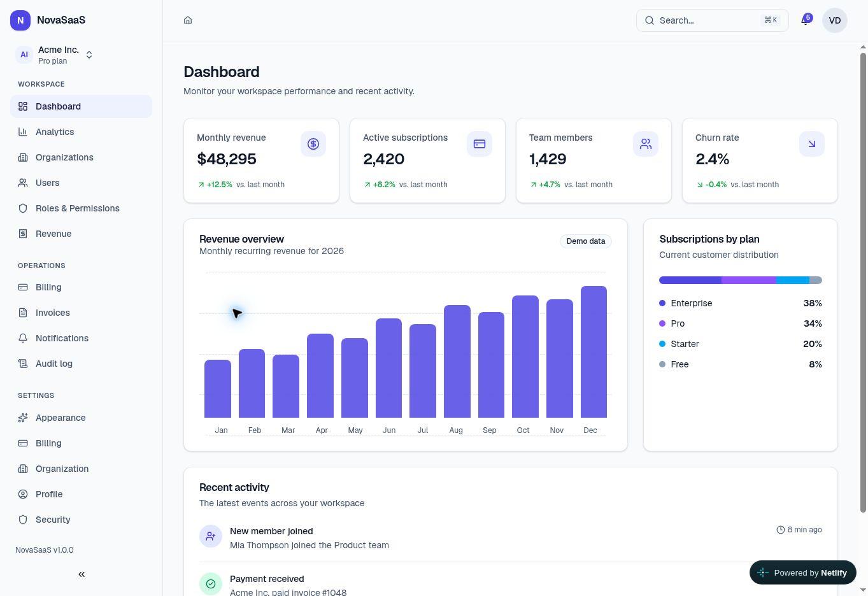Click the NovaSaaS v1.0.0 version text
This screenshot has width=868, height=596.
pos(45,550)
